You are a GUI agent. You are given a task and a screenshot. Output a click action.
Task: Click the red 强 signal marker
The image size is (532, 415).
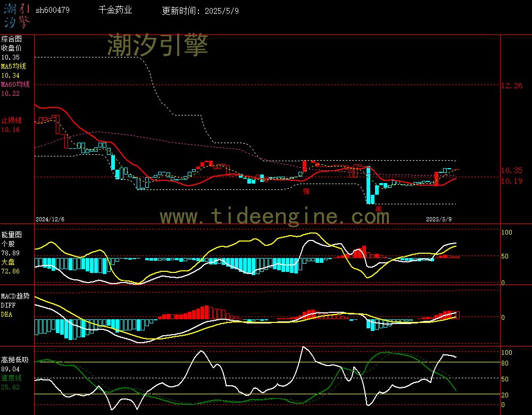(x=306, y=192)
